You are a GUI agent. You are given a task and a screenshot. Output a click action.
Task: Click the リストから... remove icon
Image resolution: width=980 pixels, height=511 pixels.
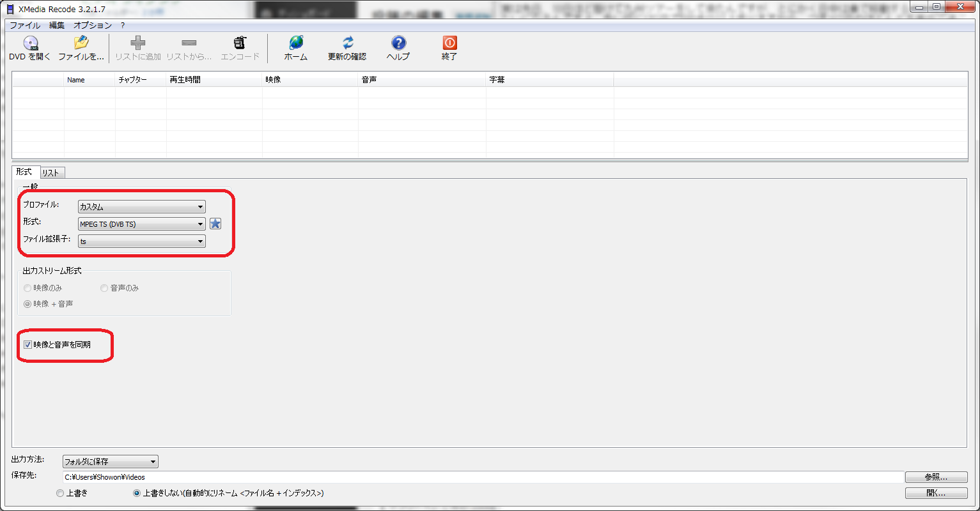tap(189, 43)
